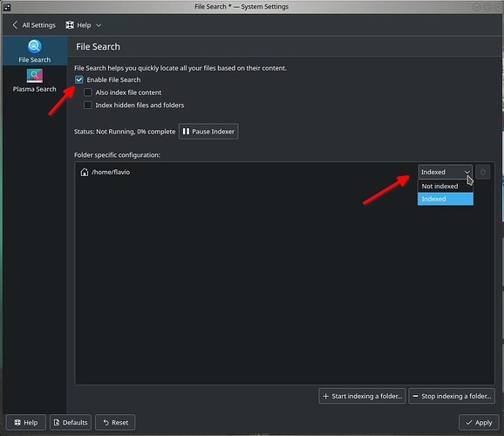
Task: Go back to All Settings
Action: pyautogui.click(x=34, y=25)
